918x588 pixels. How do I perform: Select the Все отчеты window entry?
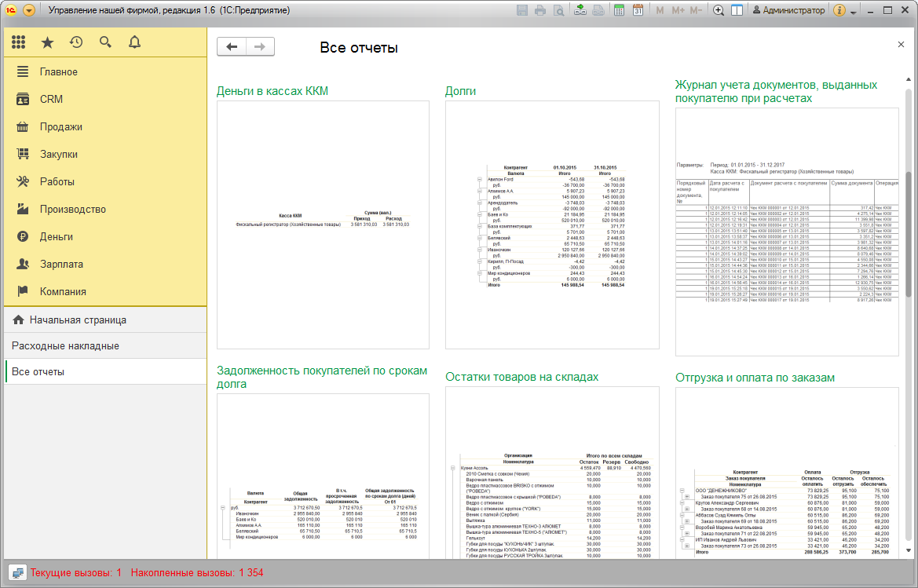click(105, 371)
